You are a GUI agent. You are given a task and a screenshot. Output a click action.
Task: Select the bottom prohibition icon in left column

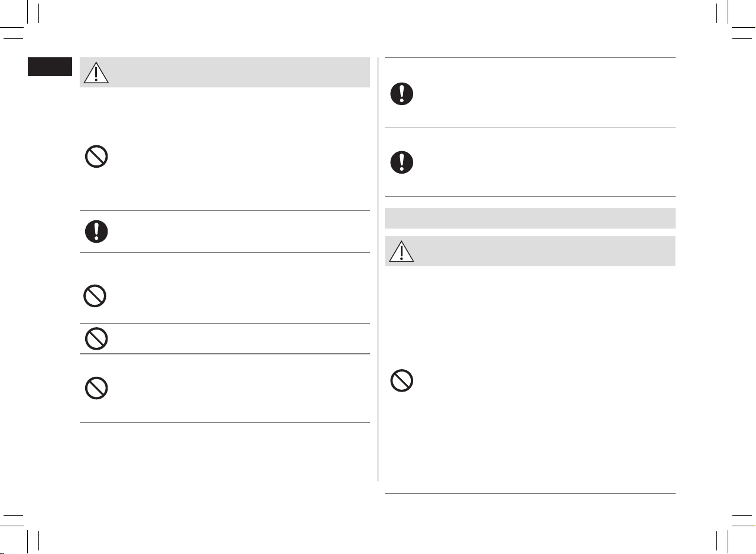(x=96, y=388)
